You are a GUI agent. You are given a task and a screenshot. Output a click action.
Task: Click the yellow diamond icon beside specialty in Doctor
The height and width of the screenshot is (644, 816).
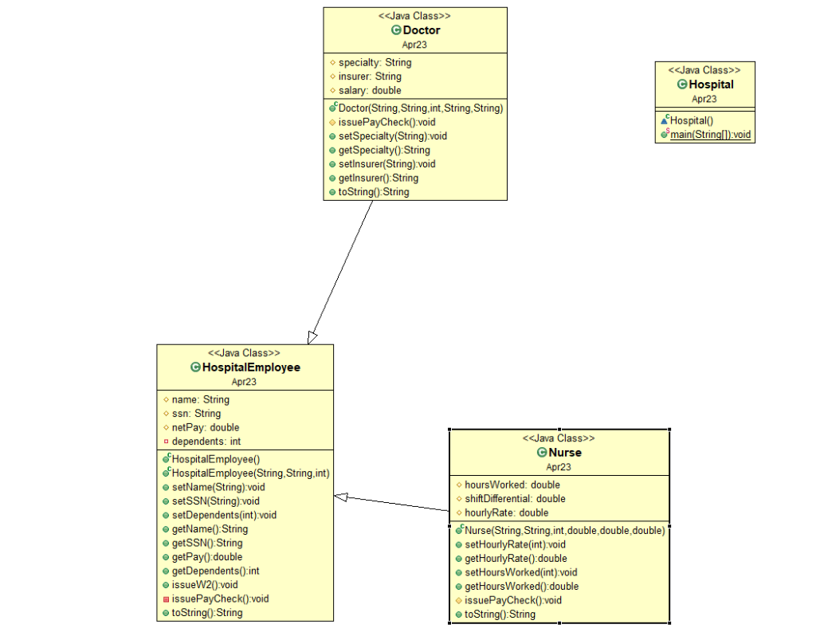[332, 62]
